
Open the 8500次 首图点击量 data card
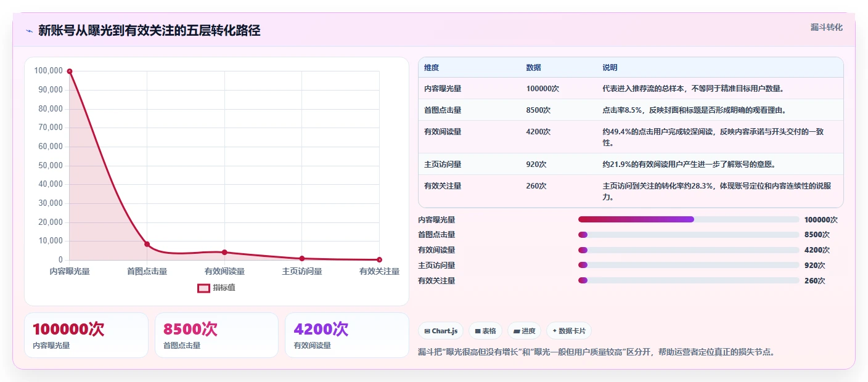pyautogui.click(x=217, y=335)
